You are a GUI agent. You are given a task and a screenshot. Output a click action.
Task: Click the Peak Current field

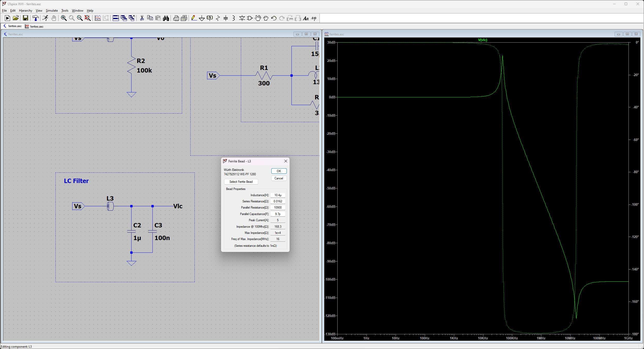point(278,220)
